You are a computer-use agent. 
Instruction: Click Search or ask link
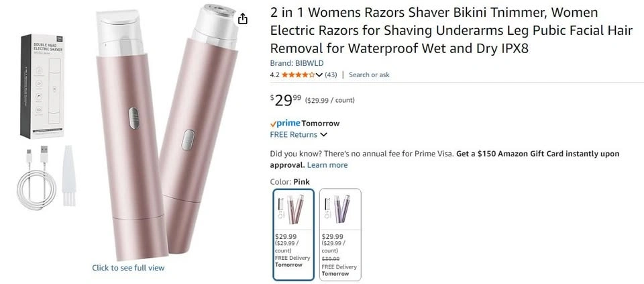(369, 75)
